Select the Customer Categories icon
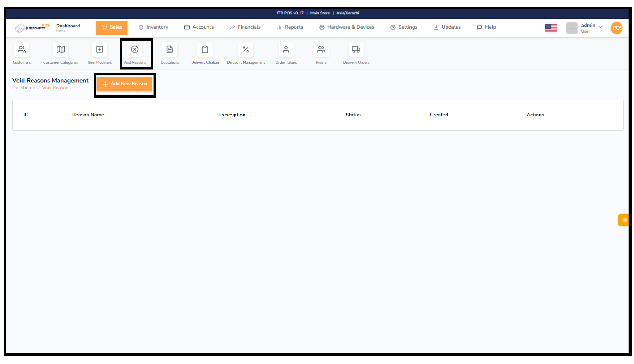 [x=61, y=53]
